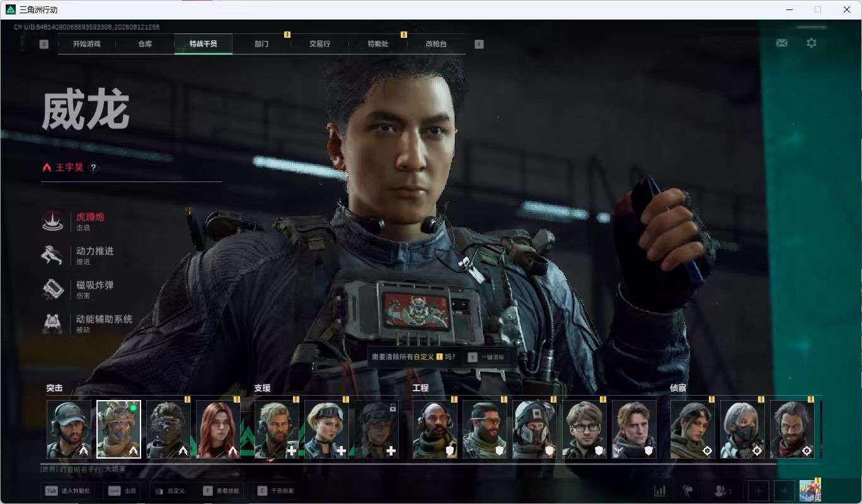
Task: Select the bald 工程 operator with headset
Action: [x=435, y=430]
